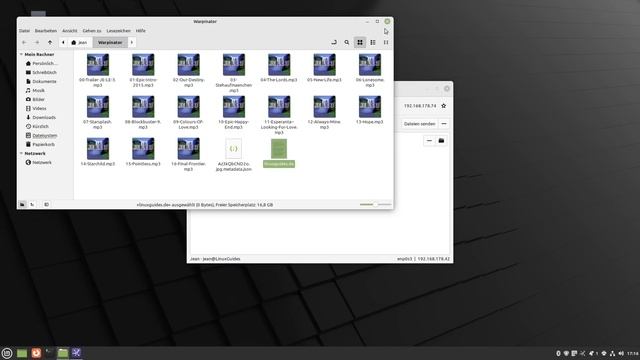Image resolution: width=640 pixels, height=360 pixels.
Task: Open the Gehen zu menu
Action: click(92, 31)
